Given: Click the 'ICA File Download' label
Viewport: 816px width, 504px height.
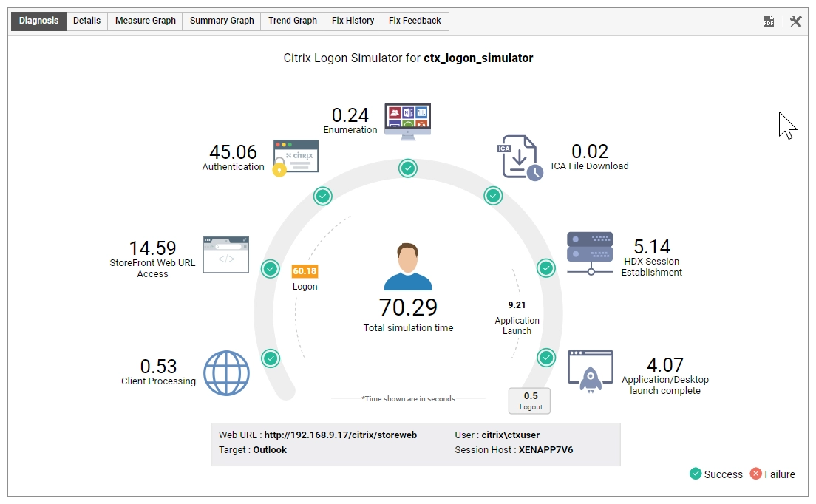Looking at the screenshot, I should (590, 166).
